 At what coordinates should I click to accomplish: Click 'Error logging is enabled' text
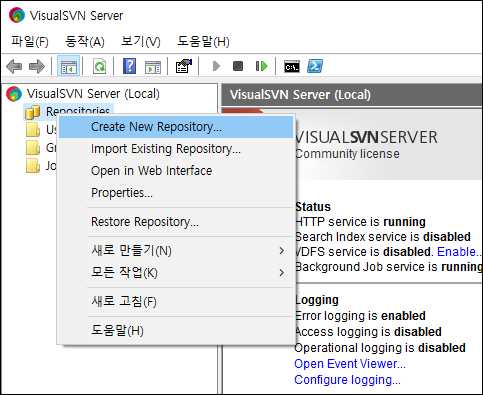[361, 316]
